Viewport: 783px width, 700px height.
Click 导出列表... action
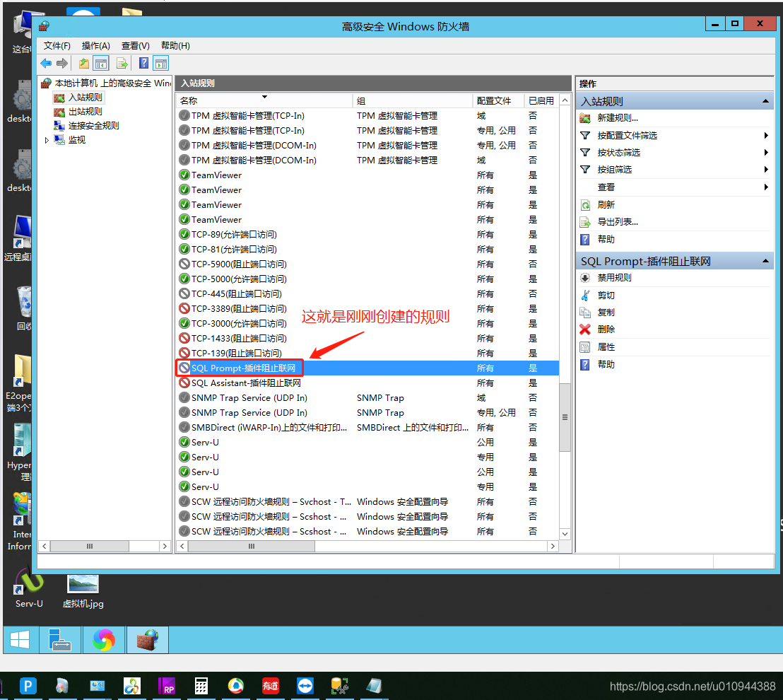[x=618, y=222]
